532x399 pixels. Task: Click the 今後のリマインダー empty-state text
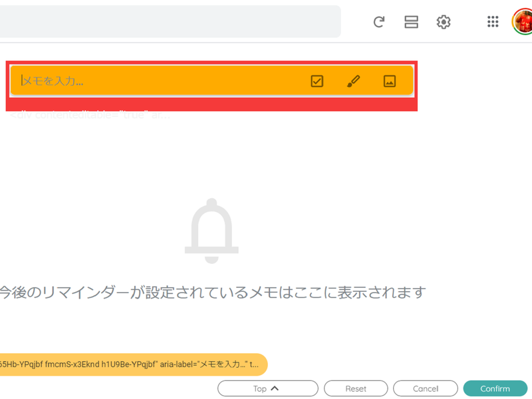click(x=212, y=293)
